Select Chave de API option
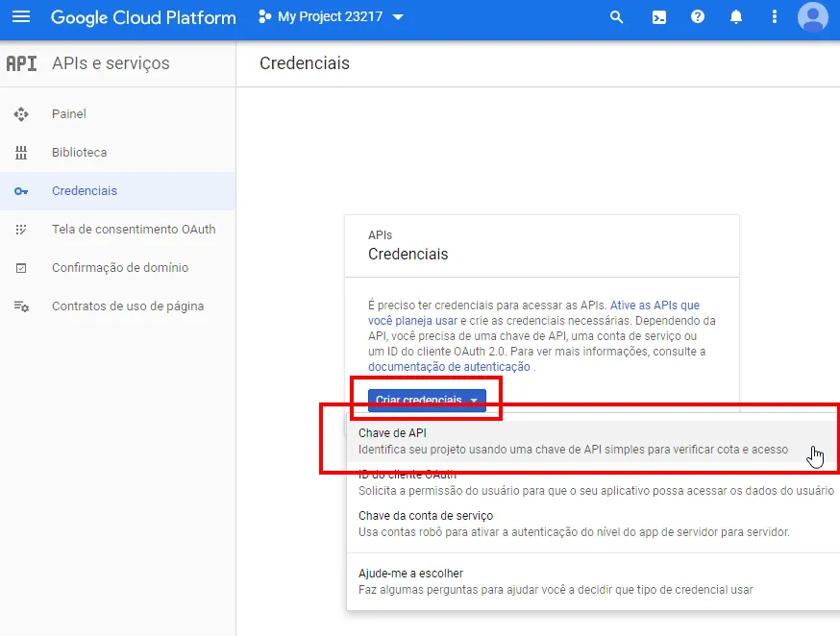 [x=573, y=441]
